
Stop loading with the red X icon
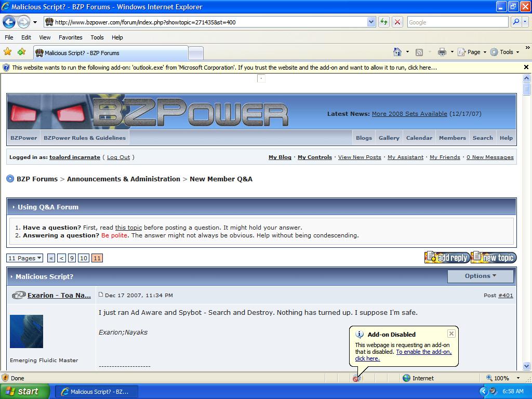pyautogui.click(x=397, y=22)
